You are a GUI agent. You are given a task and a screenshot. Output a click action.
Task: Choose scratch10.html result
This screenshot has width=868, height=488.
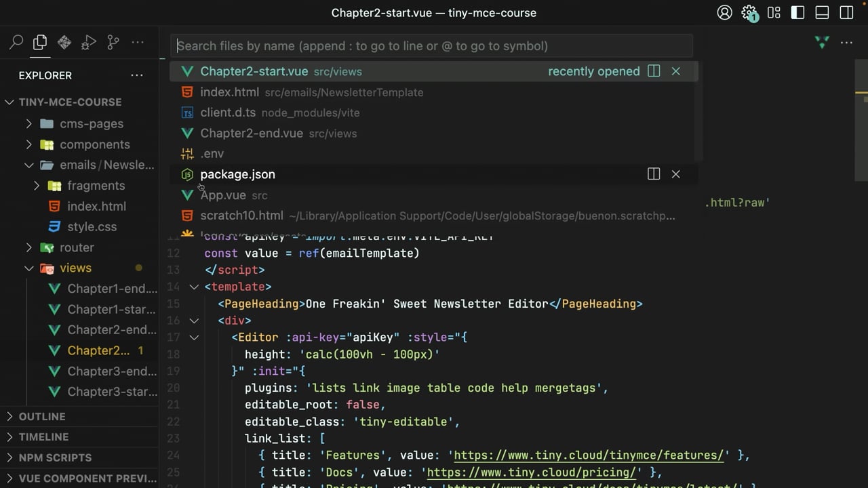click(x=433, y=216)
